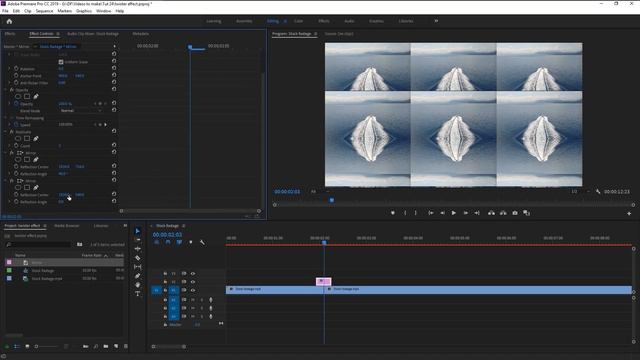Select the Hand tool
Screen dimensions: 640x360
coord(138,285)
